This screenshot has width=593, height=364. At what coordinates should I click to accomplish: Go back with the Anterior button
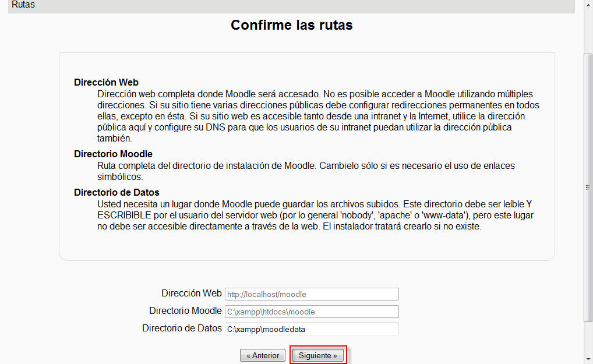point(262,355)
